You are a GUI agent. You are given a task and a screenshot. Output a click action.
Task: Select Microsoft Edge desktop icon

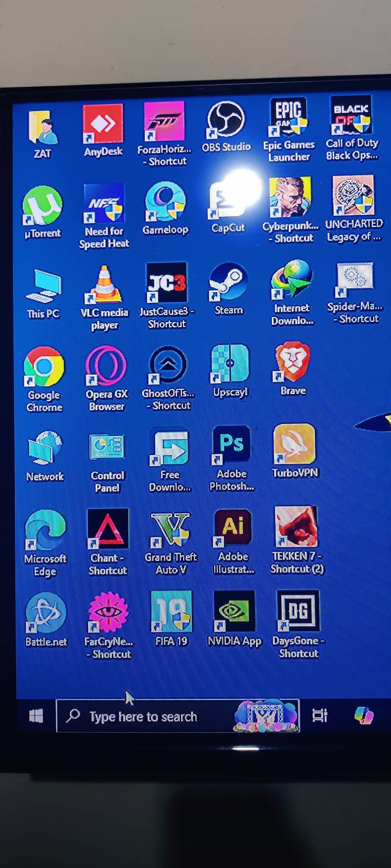[x=45, y=530]
